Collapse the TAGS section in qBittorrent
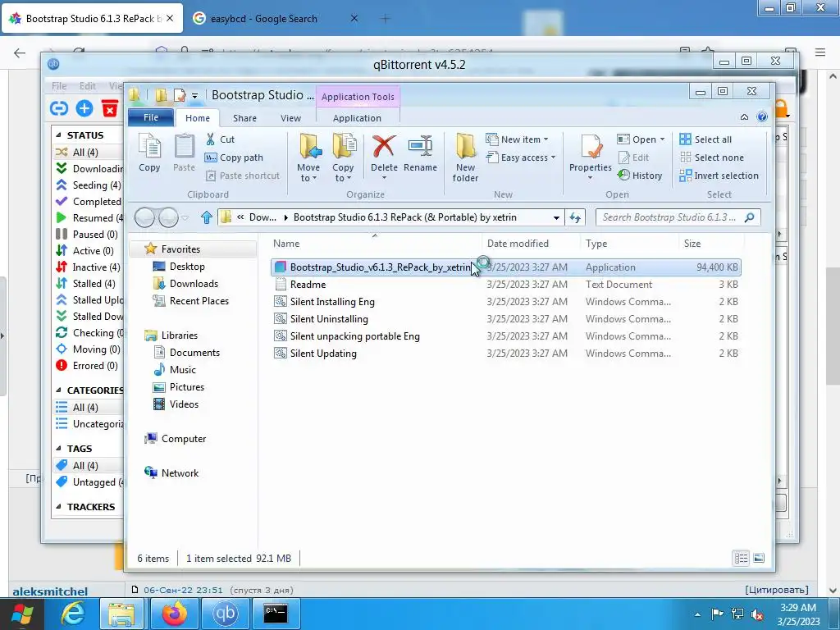Screen dimensions: 840x630 (x=58, y=449)
